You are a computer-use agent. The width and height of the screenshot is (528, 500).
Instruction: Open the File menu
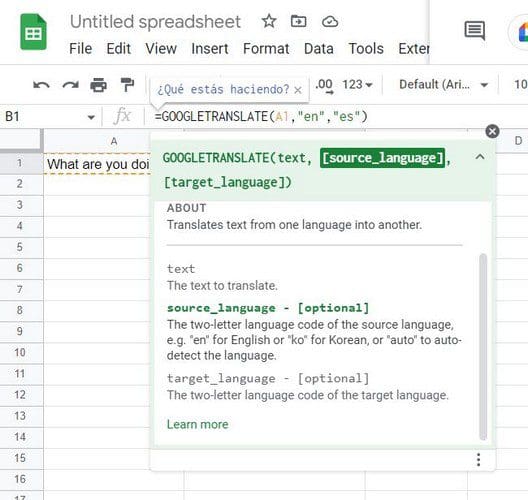pos(80,48)
